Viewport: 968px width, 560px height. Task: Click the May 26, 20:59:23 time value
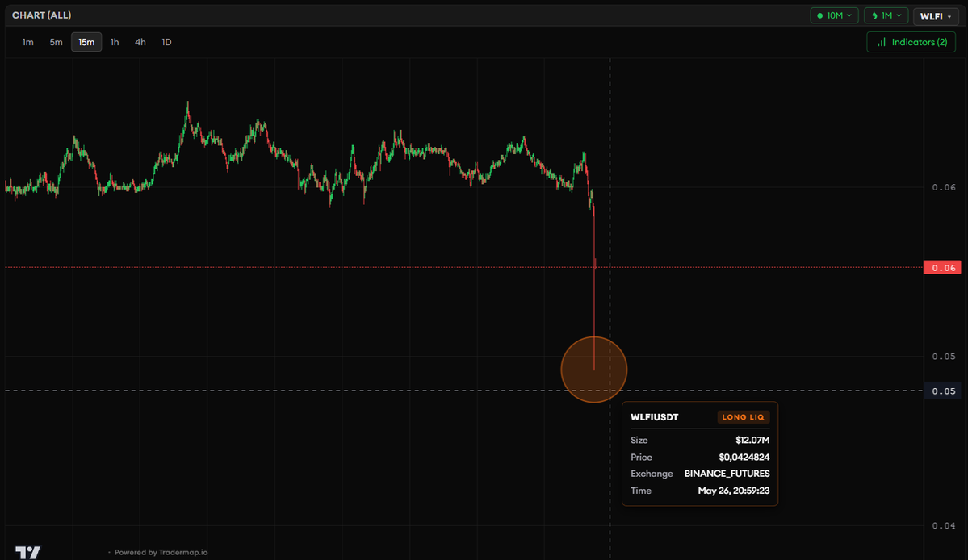pyautogui.click(x=733, y=491)
